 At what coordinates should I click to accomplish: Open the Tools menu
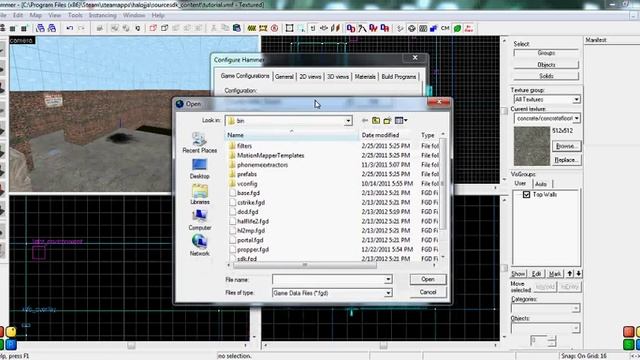(x=75, y=15)
